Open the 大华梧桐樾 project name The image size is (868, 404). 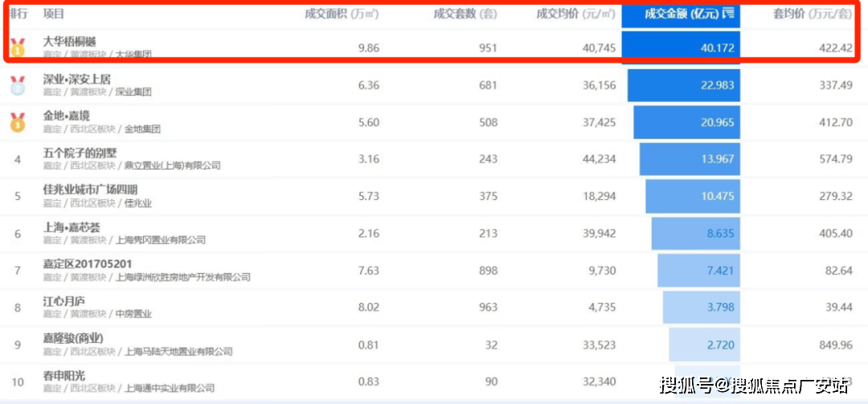[70, 42]
